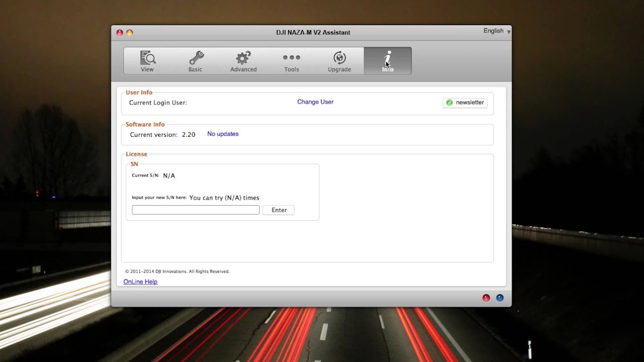The image size is (644, 362).
Task: Click the DJI NAZA-M V2 Assistant title
Action: click(313, 32)
